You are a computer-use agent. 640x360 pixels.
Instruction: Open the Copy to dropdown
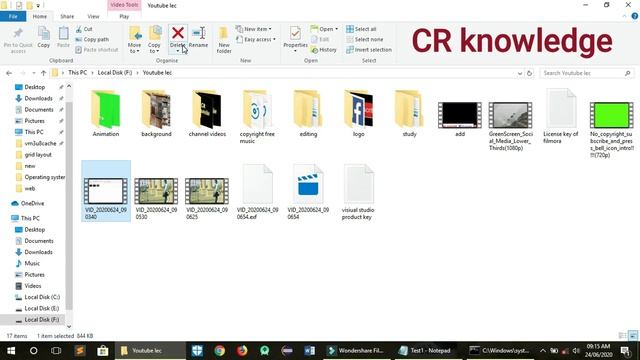click(154, 40)
